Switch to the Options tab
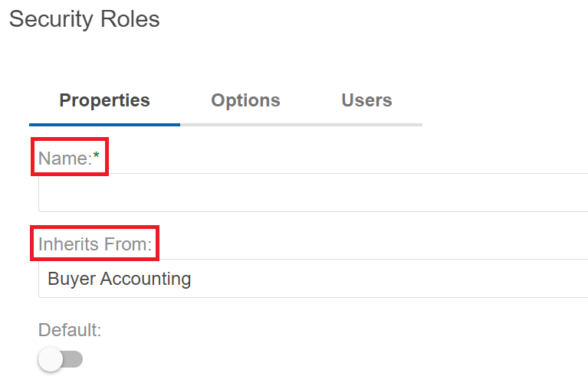 245,100
